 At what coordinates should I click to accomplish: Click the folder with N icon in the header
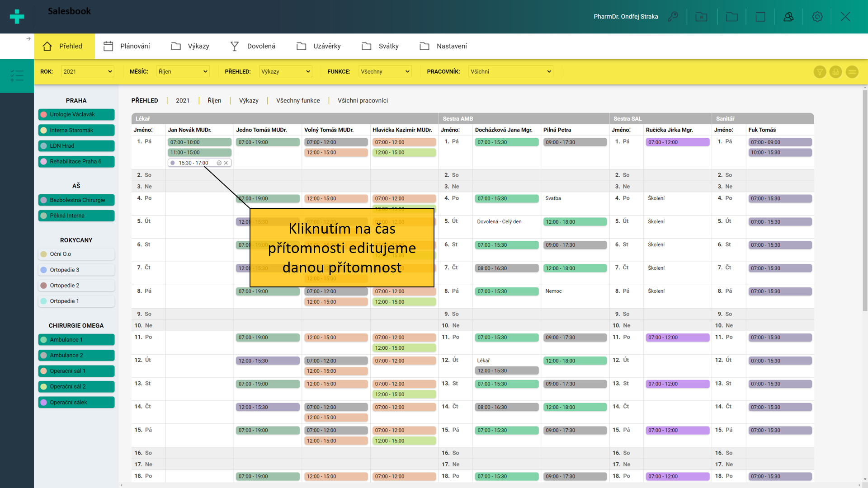(701, 17)
